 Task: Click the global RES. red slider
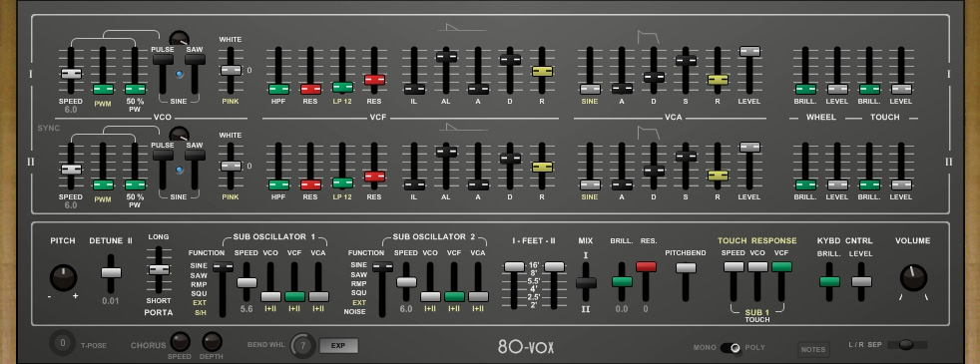(x=646, y=266)
